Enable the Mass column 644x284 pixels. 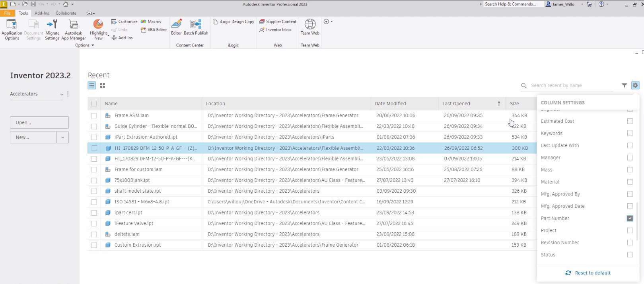tap(630, 170)
